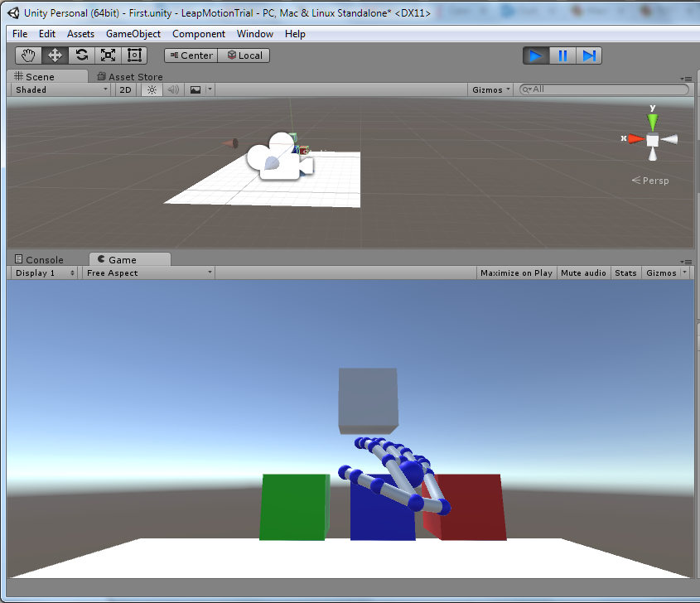Switch to the Console tab

click(x=44, y=259)
